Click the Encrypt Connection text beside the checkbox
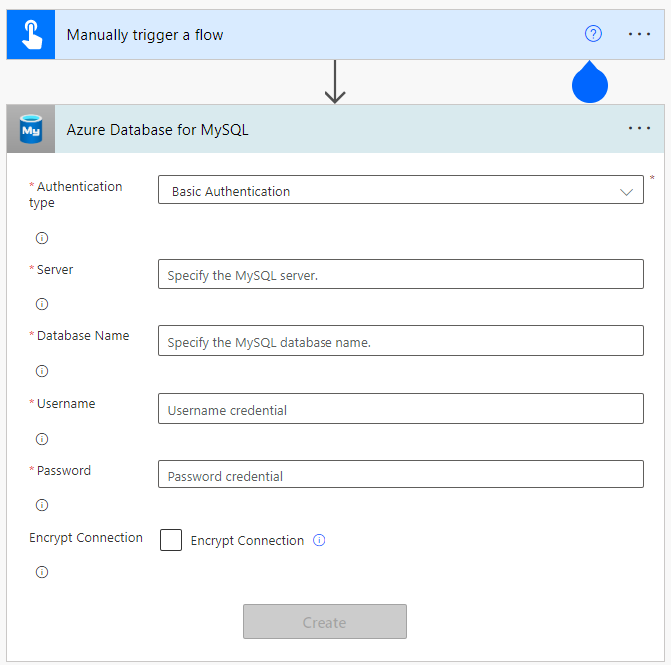671x665 pixels. 247,541
